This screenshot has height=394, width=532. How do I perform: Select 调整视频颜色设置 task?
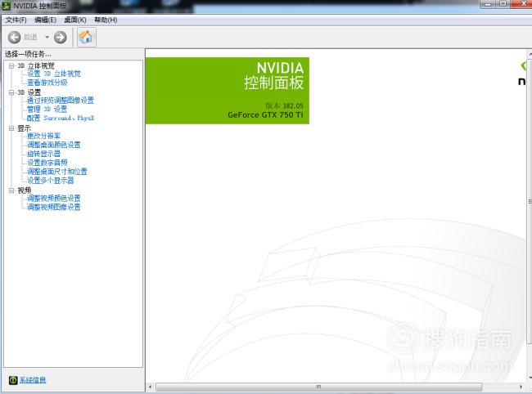[53, 198]
